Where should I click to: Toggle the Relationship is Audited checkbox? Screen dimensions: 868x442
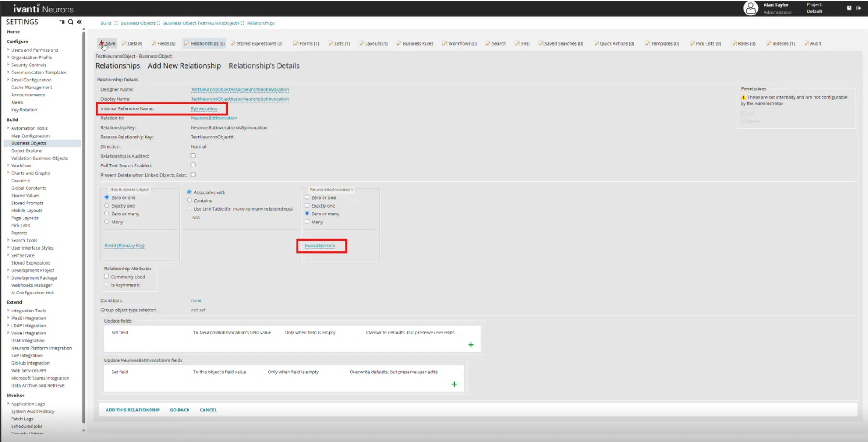click(193, 156)
